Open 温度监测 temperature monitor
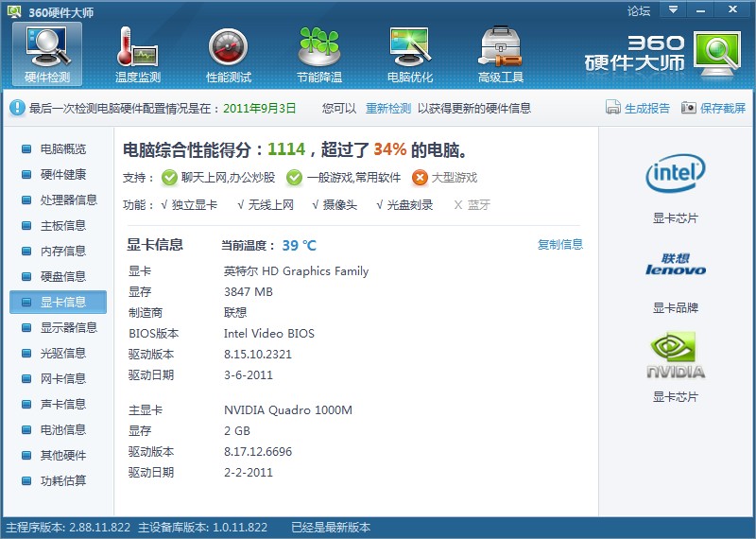Viewport: 756px width, 539px height. coord(137,54)
